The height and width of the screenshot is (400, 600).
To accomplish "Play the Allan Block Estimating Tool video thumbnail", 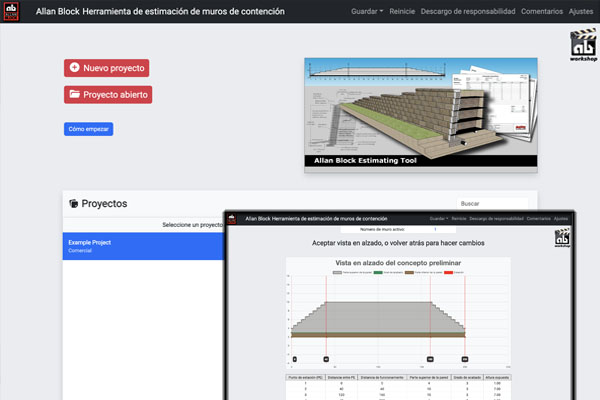I will pos(421,115).
